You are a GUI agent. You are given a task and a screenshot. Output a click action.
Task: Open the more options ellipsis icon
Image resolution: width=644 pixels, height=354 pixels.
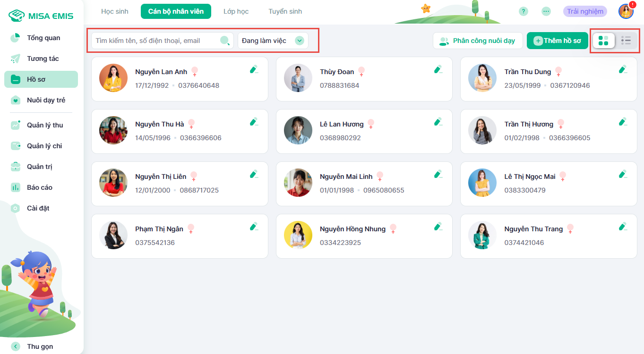click(546, 11)
